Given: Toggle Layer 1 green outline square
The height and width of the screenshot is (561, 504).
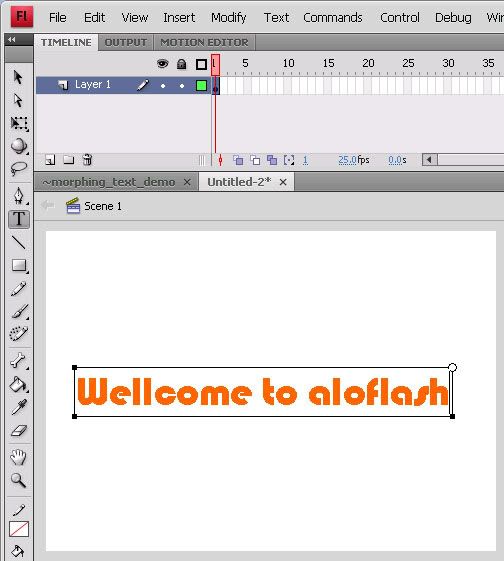Looking at the screenshot, I should coord(201,86).
